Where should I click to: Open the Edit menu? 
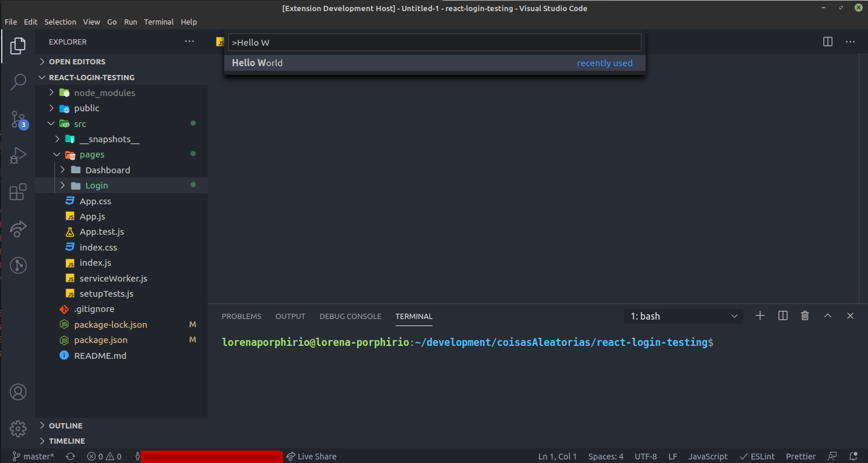pyautogui.click(x=30, y=22)
